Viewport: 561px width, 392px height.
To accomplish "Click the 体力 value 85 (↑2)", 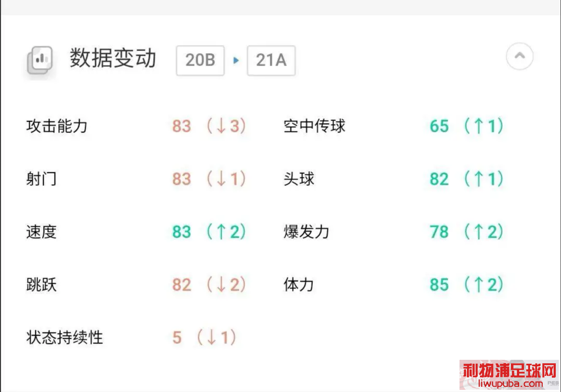I will tap(467, 285).
